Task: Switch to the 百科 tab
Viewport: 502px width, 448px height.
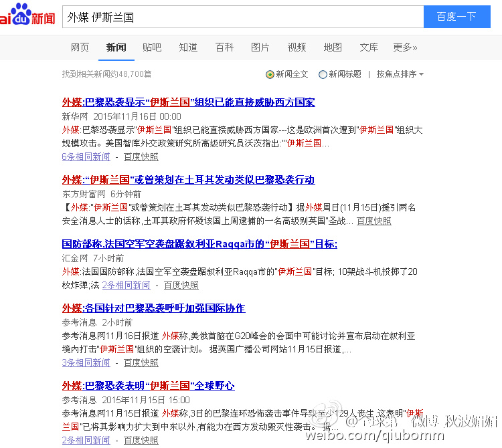Action: point(224,47)
